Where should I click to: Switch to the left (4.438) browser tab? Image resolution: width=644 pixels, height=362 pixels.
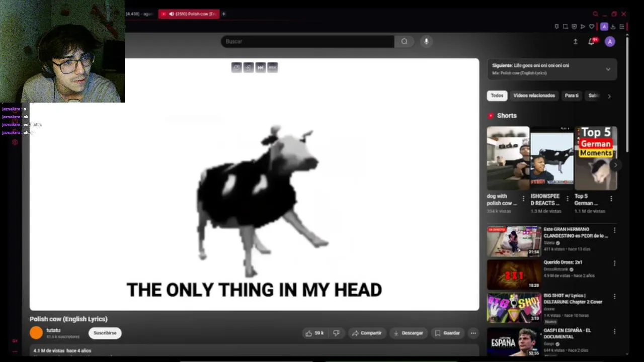139,14
